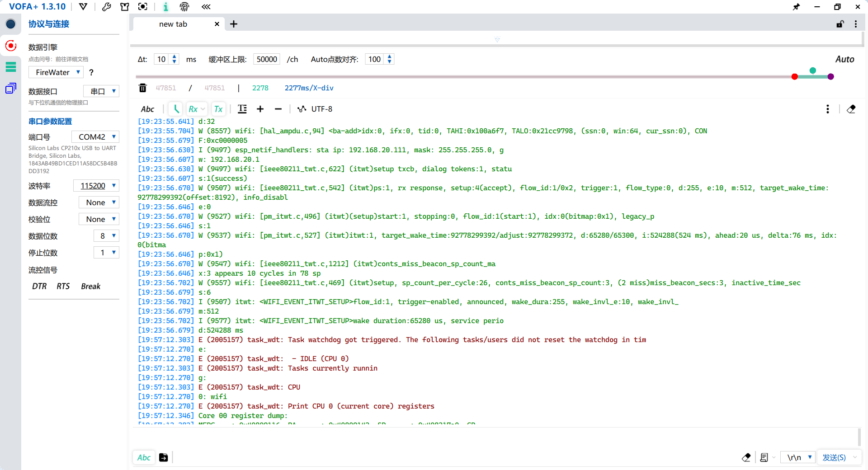Open the FireWater data engine dropdown
This screenshot has width=868, height=470.
[55, 72]
